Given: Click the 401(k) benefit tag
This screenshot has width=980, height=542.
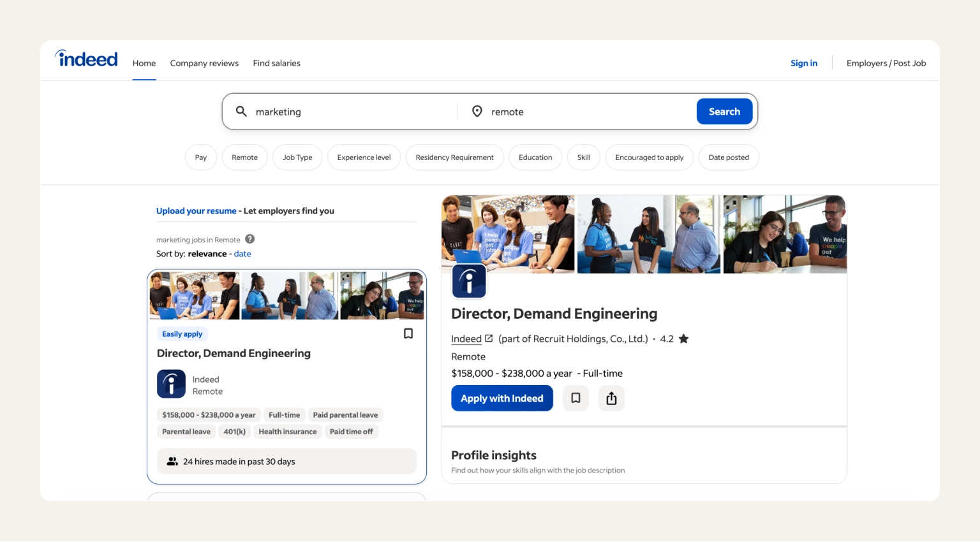Looking at the screenshot, I should click(x=235, y=432).
